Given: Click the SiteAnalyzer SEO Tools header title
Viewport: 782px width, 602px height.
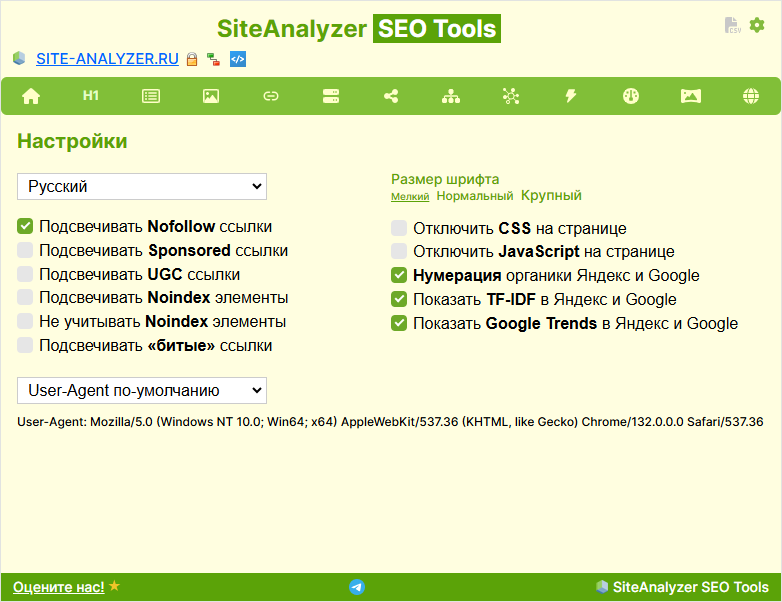Looking at the screenshot, I should coord(359,28).
